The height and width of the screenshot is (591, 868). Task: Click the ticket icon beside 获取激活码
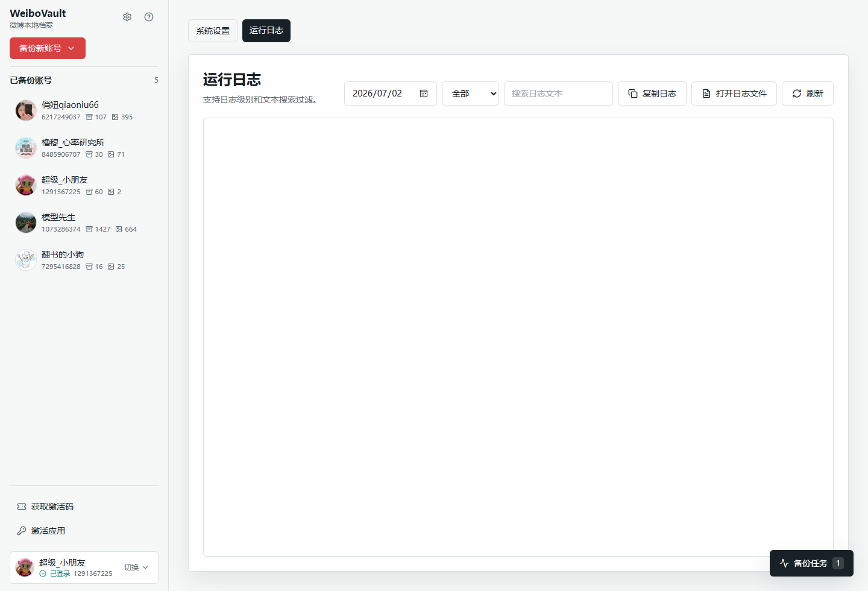tap(22, 507)
